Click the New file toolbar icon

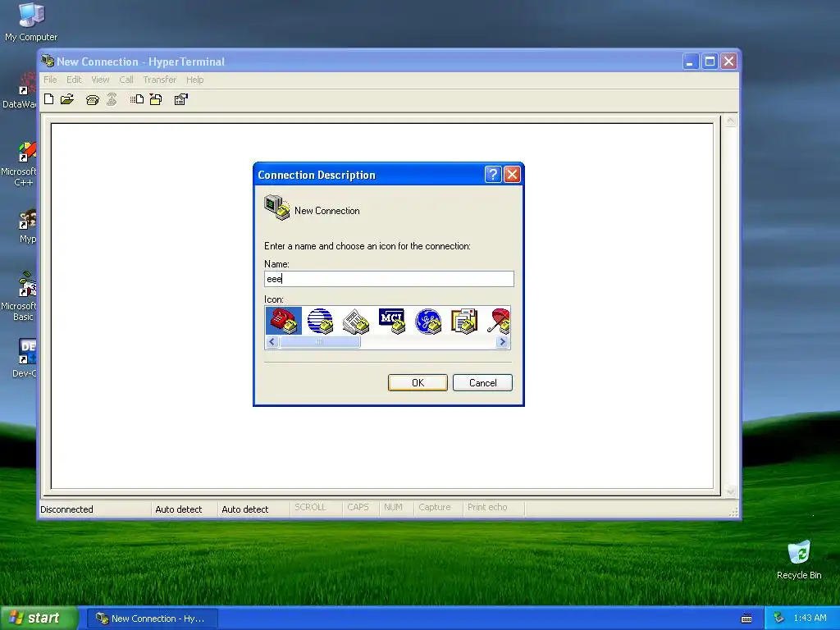pos(48,99)
